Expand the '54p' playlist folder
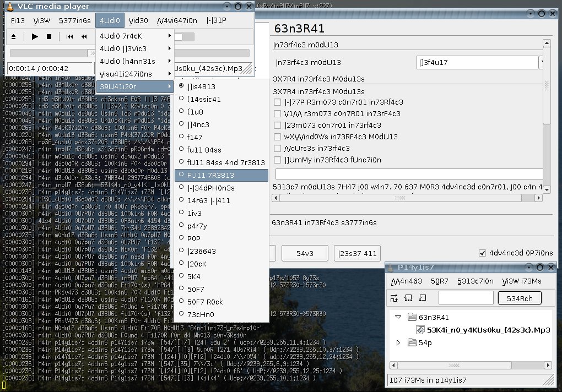This screenshot has width=562, height=392. click(398, 343)
